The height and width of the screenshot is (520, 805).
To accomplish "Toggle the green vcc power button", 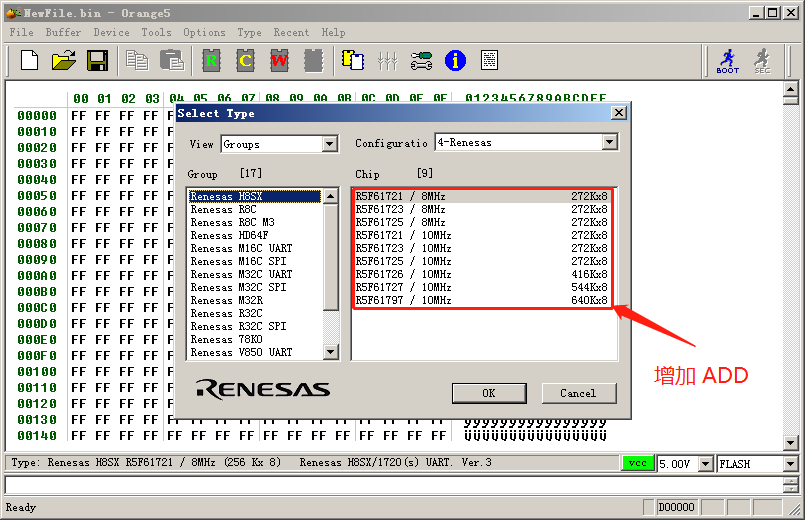I will (x=636, y=464).
